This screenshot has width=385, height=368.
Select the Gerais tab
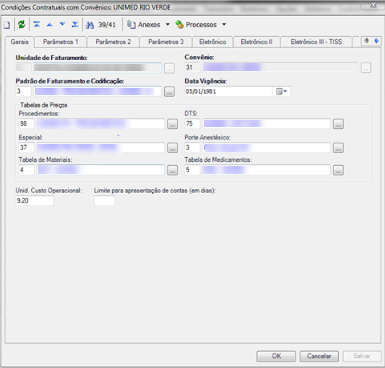pos(19,42)
